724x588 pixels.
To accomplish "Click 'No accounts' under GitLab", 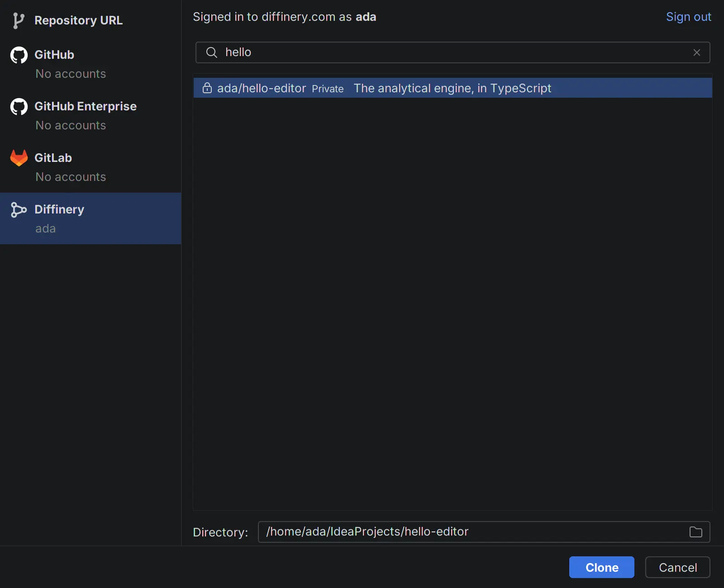I will point(71,177).
